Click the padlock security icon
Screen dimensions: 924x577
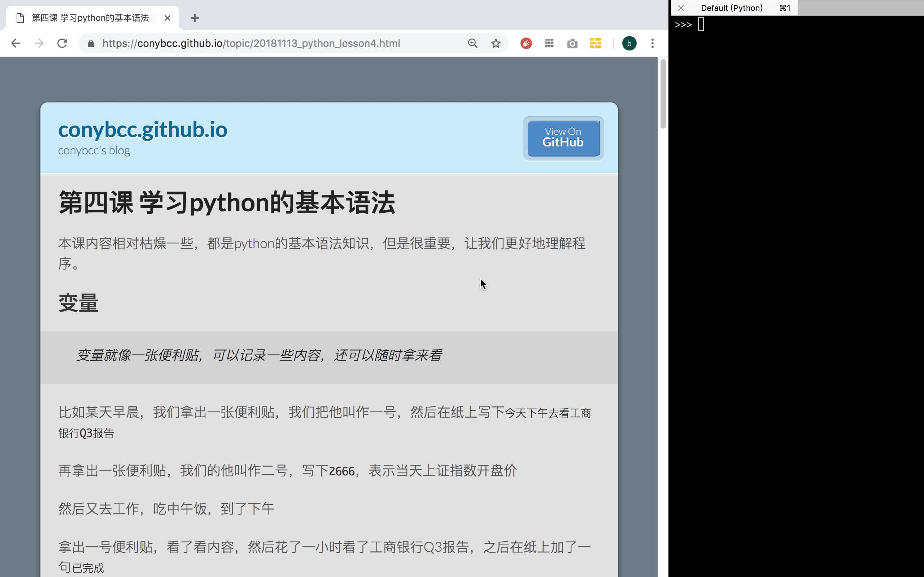coord(91,43)
